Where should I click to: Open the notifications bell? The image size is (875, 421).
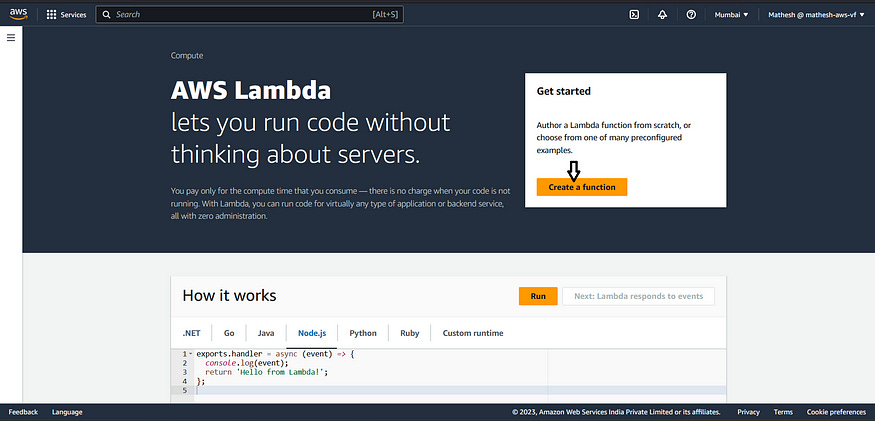click(x=662, y=15)
